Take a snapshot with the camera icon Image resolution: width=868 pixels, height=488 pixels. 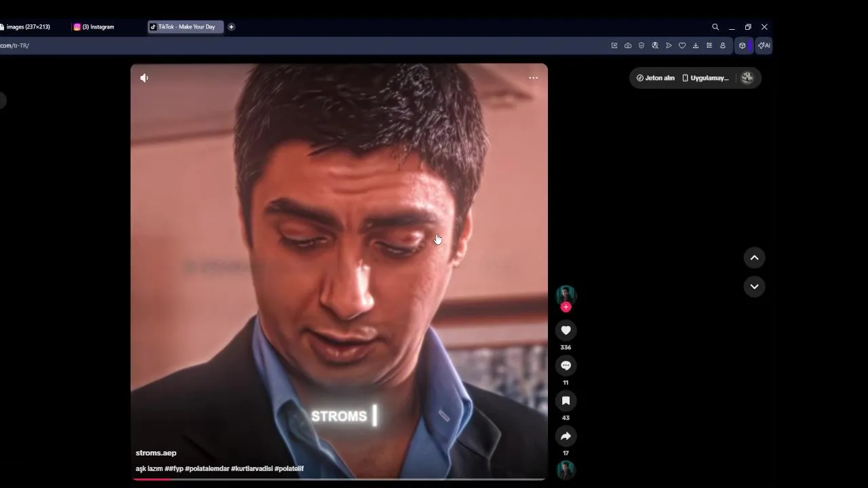pos(628,45)
